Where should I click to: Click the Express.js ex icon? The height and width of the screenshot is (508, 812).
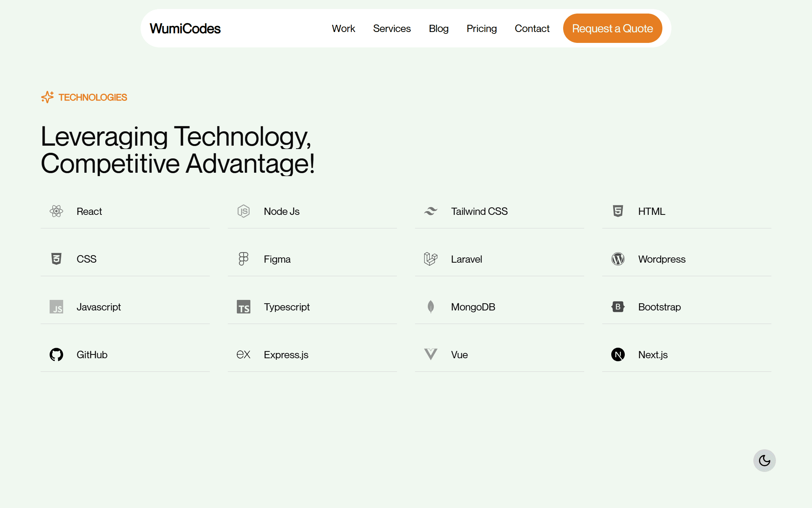(x=244, y=354)
